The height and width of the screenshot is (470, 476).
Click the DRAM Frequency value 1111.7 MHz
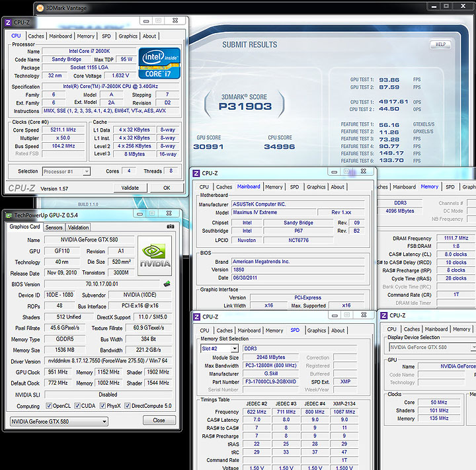pos(456,238)
